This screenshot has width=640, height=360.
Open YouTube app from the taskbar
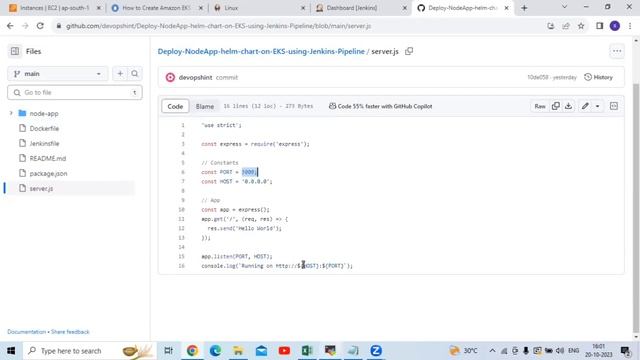click(284, 351)
